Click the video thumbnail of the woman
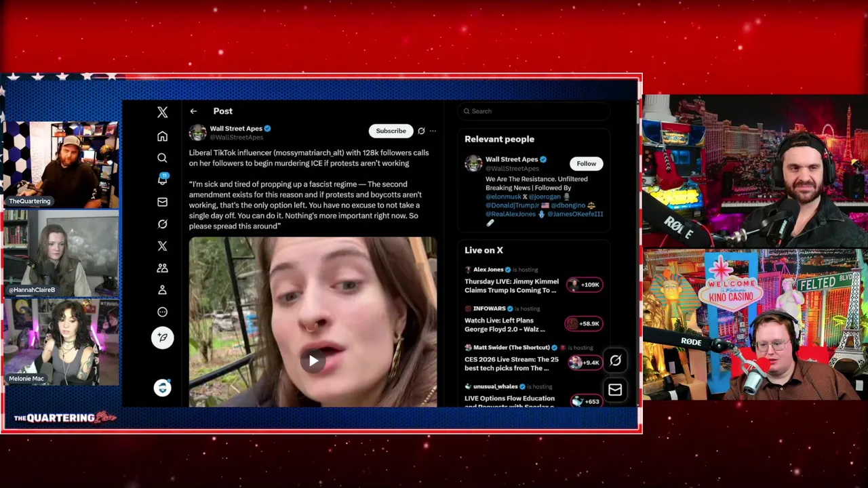The height and width of the screenshot is (488, 868). (313, 322)
